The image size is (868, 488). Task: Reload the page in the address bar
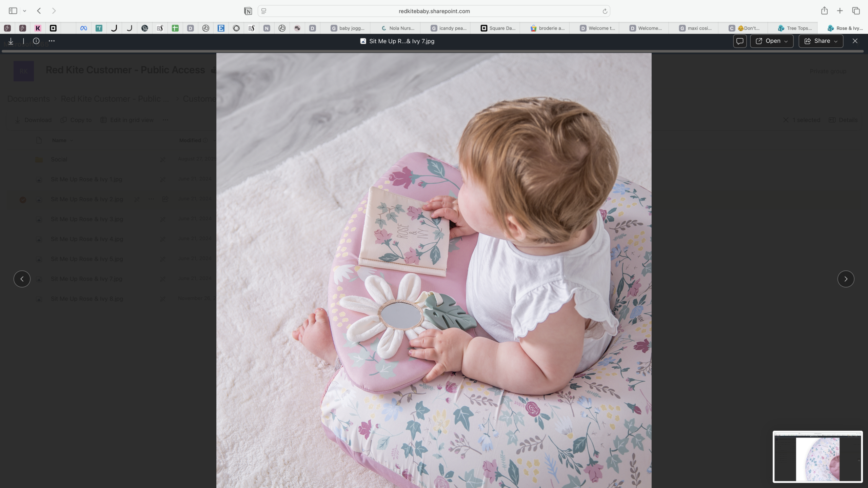click(605, 11)
